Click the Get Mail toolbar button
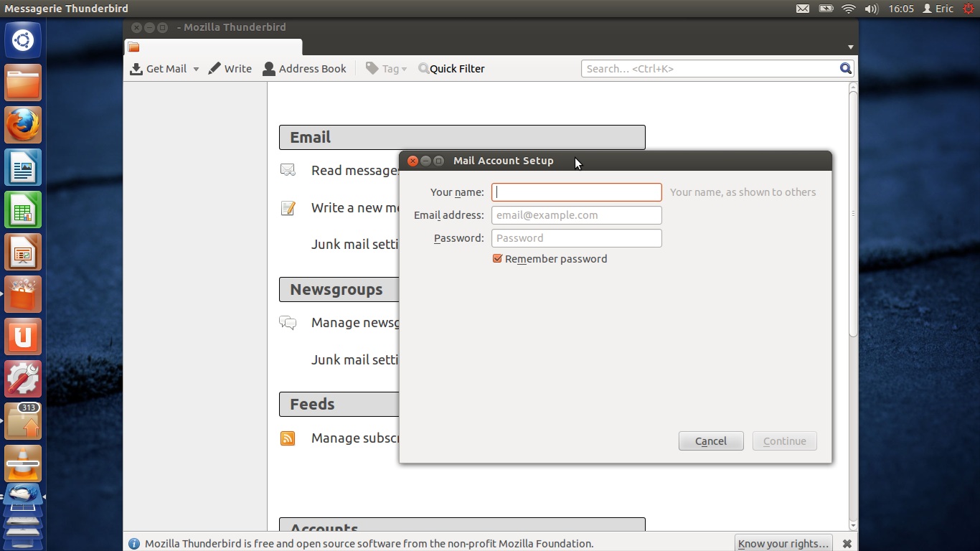This screenshot has width=980, height=551. pyautogui.click(x=158, y=69)
